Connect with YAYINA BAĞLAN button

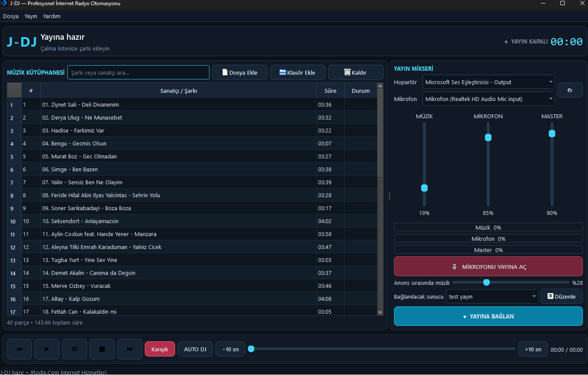pos(488,316)
